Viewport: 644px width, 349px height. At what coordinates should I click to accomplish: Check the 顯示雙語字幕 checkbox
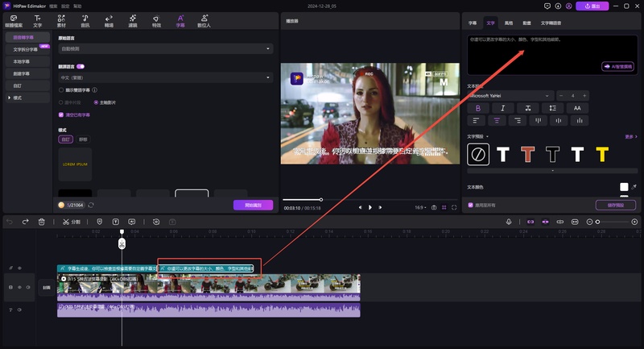(x=61, y=90)
